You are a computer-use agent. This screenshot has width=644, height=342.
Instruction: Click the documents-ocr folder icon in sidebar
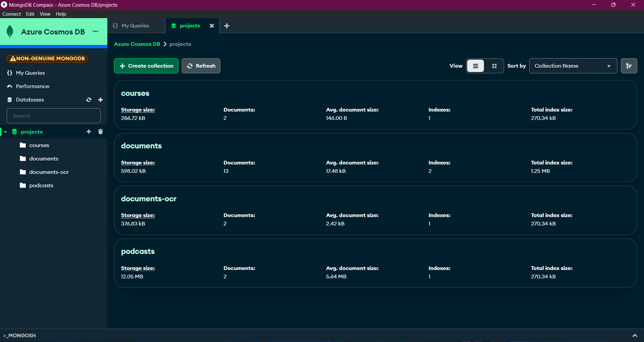coord(23,172)
